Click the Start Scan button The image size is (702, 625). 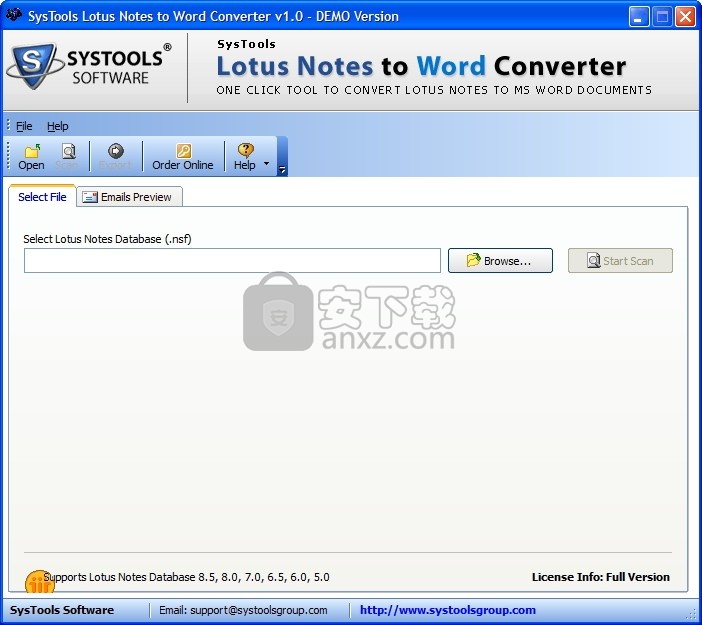(x=620, y=261)
